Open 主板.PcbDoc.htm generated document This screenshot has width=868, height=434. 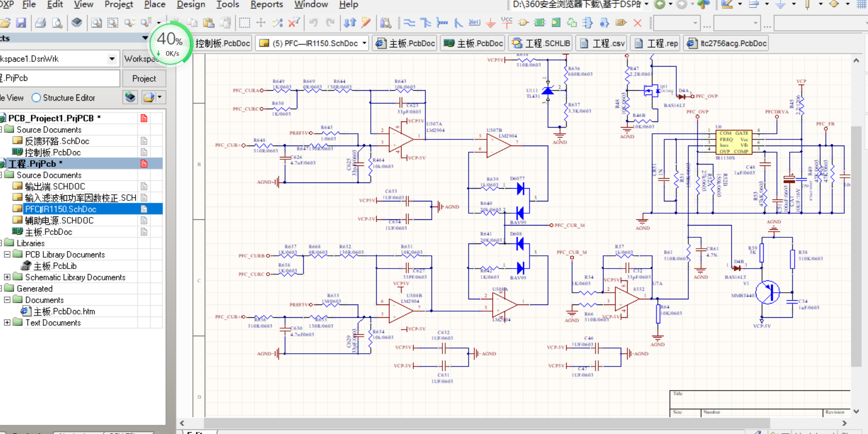(x=64, y=311)
